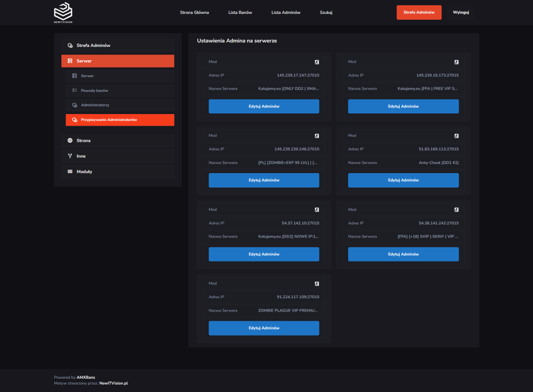Viewport: 533px width, 392px height.
Task: Log out with Wyloguj button
Action: [461, 12]
